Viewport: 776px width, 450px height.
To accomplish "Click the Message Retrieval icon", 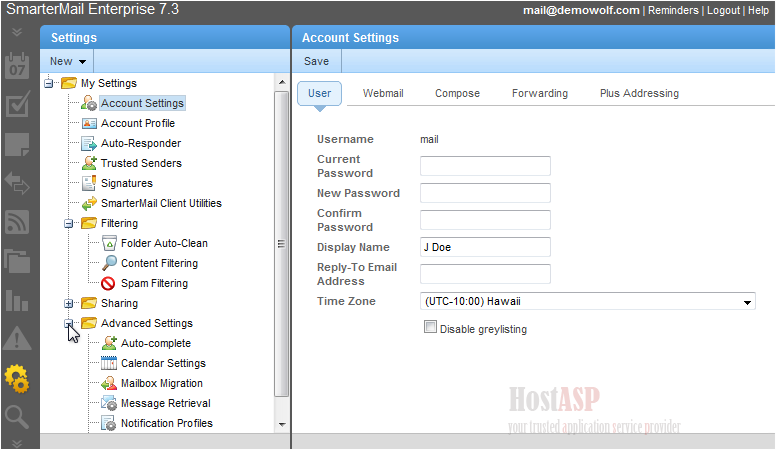I will click(109, 403).
